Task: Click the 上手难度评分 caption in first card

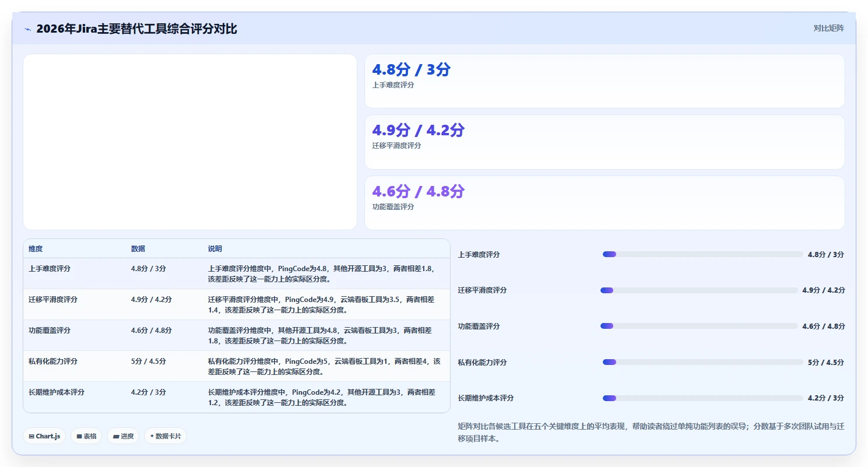Action: [393, 85]
